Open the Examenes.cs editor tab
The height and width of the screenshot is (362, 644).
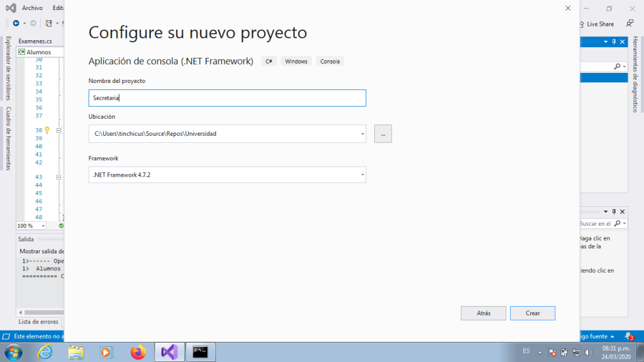pos(35,41)
